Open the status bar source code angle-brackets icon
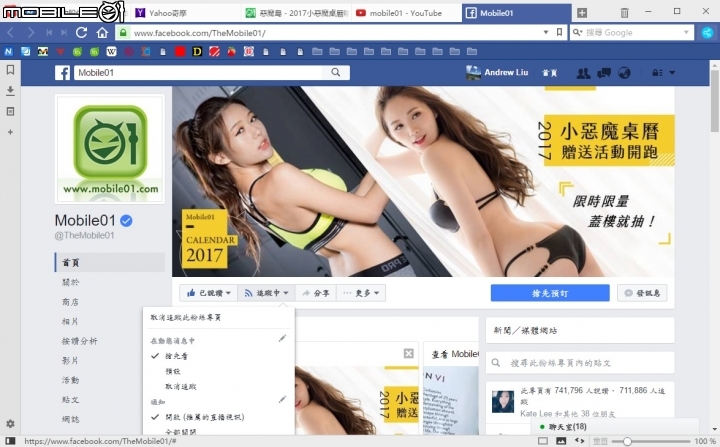Viewport: 720px width, 447px height. click(x=579, y=441)
